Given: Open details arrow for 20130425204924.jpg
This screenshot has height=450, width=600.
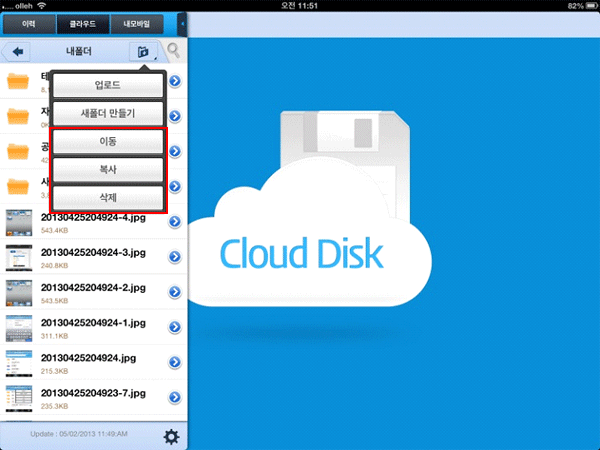Looking at the screenshot, I should tap(175, 362).
